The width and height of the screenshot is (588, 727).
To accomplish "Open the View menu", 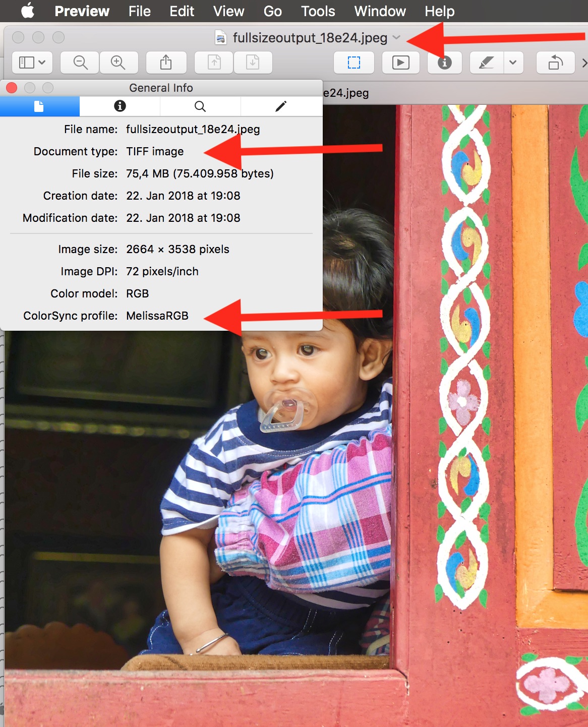I will (228, 11).
